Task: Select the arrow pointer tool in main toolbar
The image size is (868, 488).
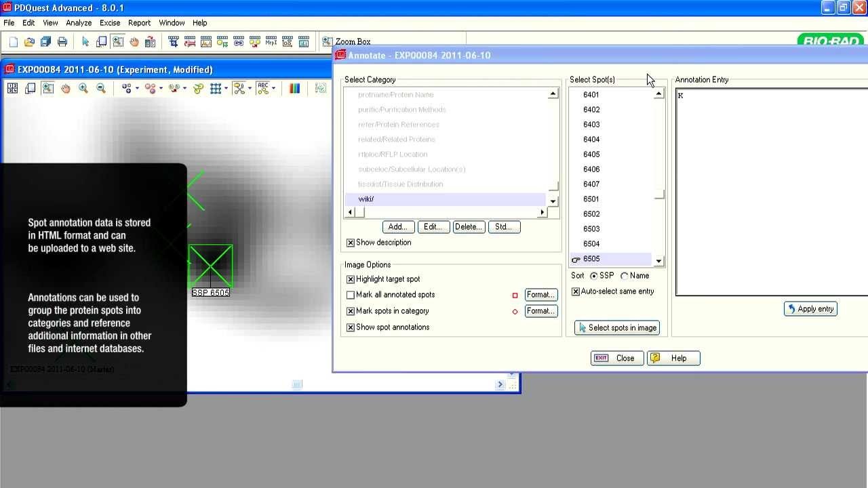Action: click(x=85, y=41)
